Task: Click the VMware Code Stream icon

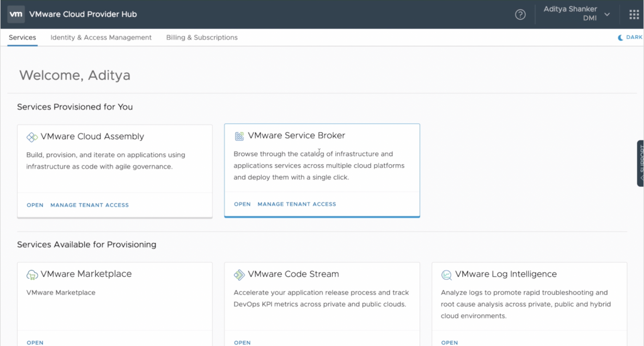Action: tap(240, 275)
